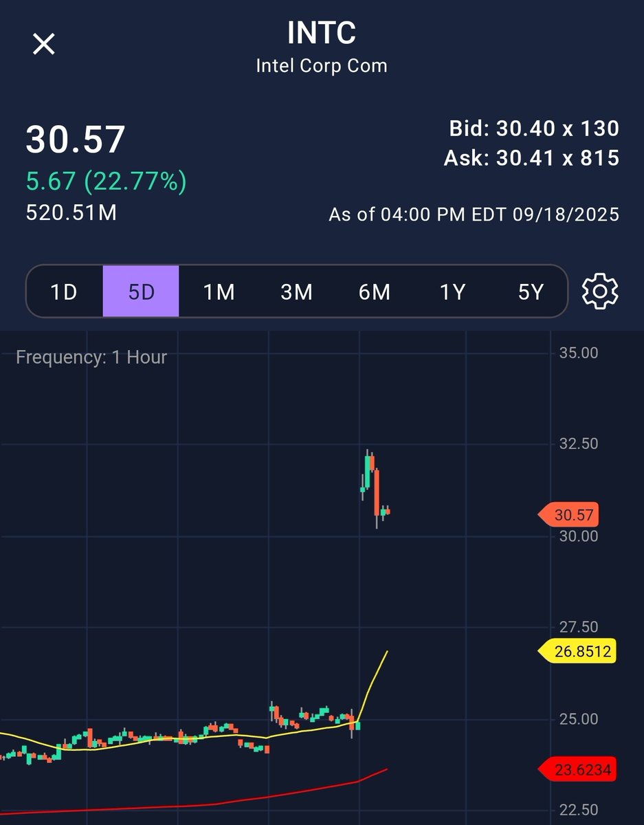
Task: Tap the As of 04:00 PM timestamp
Action: pos(474,214)
